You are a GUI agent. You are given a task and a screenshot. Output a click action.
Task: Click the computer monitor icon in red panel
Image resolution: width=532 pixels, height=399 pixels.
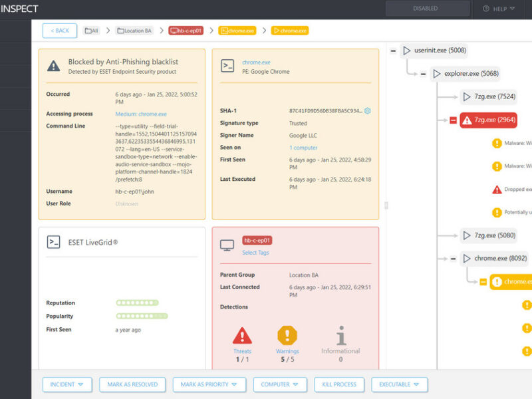227,245
